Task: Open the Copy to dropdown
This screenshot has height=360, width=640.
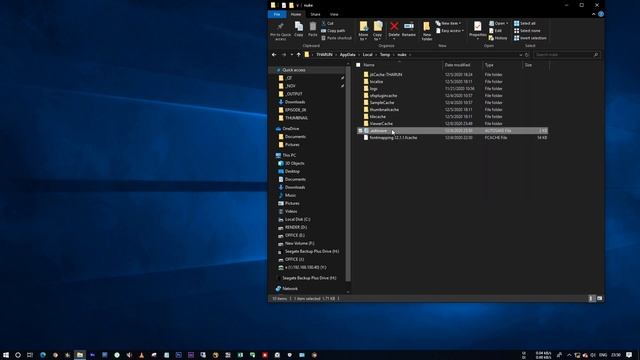Action: (378, 31)
